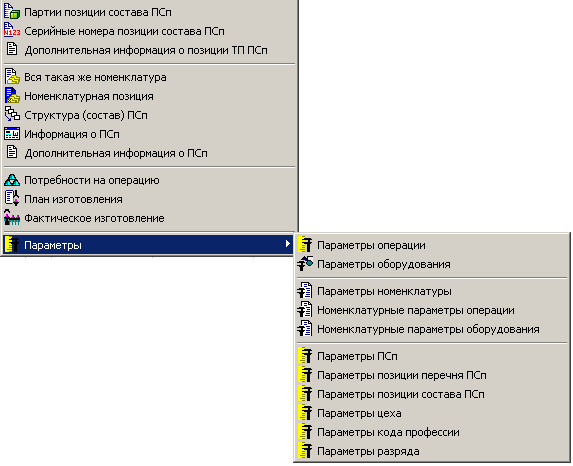The height and width of the screenshot is (466, 573).
Task: Click the Потребности на операцию triangle icon
Action: (x=12, y=180)
